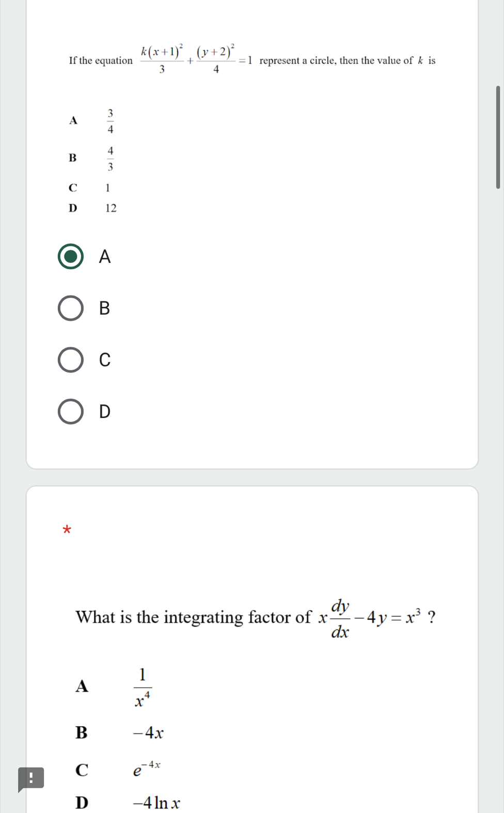504x813 pixels.
Task: Click the integrating factor differential equation
Action: [x=370, y=618]
